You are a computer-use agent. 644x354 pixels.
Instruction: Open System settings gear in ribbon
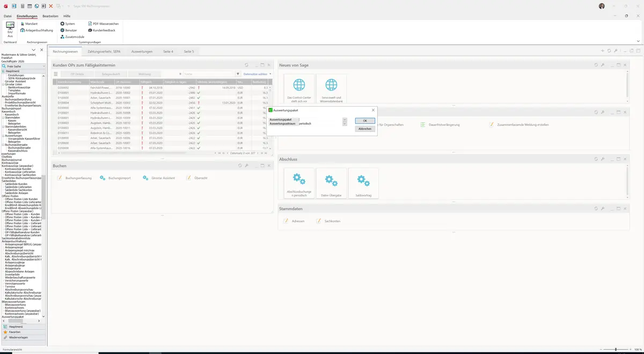(68, 24)
